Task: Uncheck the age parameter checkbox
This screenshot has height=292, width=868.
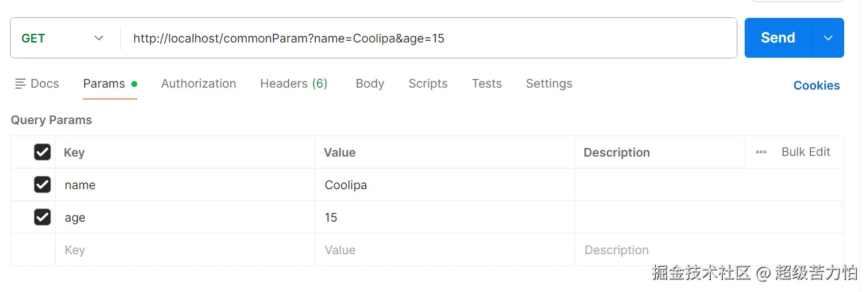Action: pos(42,217)
